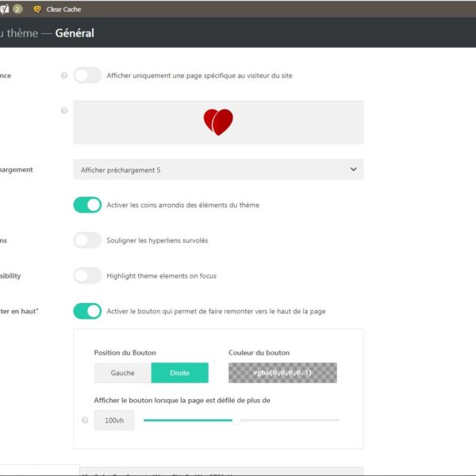Disable rounded corners for theme elements
This screenshot has height=476, width=476.
point(87,205)
